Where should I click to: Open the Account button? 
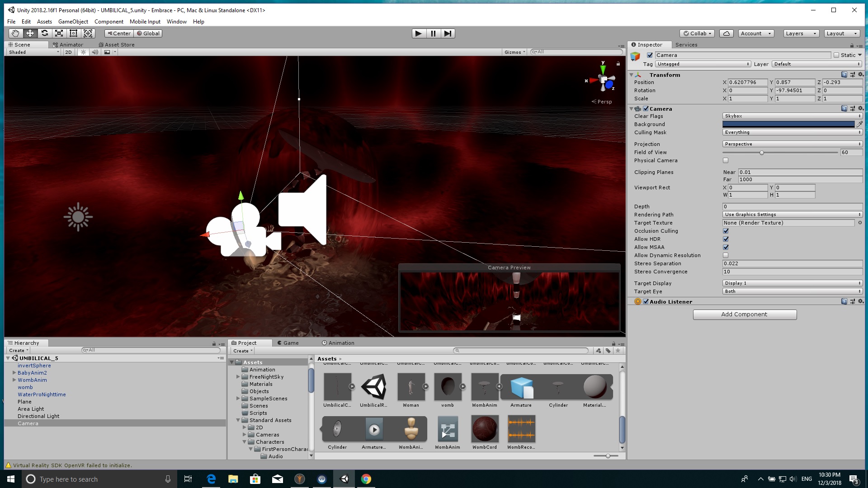[756, 33]
